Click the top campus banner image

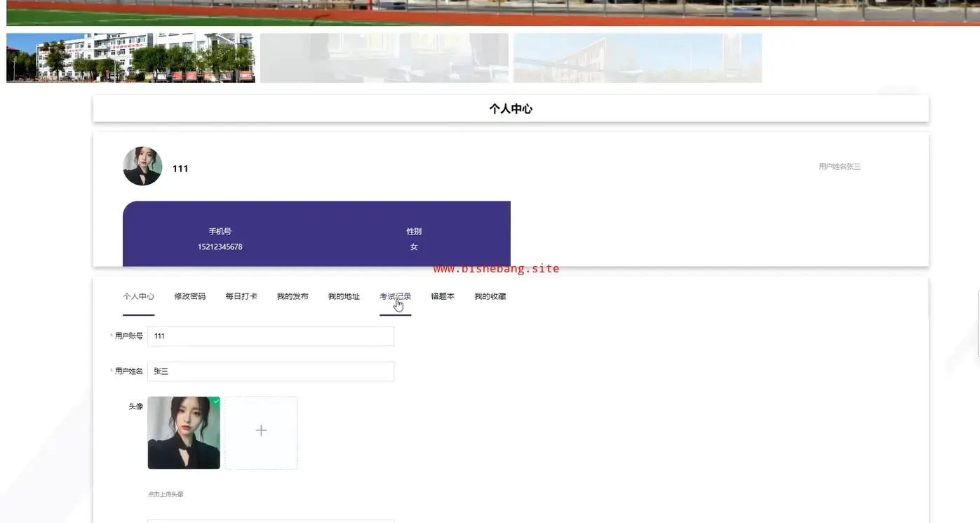(490, 12)
